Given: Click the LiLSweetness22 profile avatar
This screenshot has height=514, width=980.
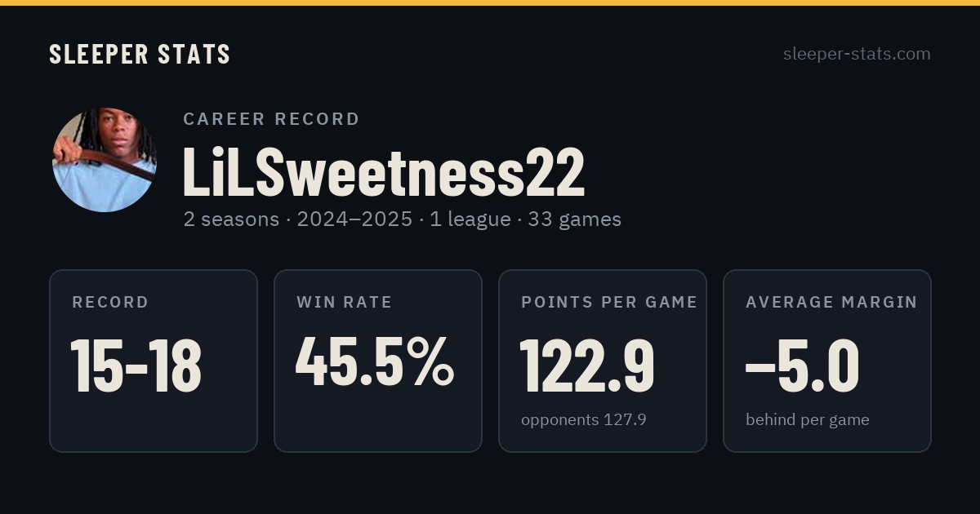Looking at the screenshot, I should (105, 160).
